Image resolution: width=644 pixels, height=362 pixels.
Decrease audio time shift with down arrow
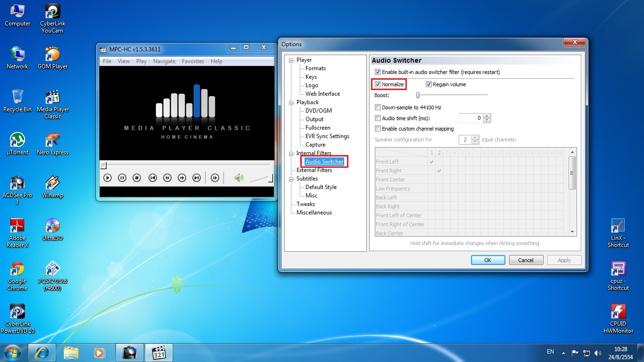(487, 120)
